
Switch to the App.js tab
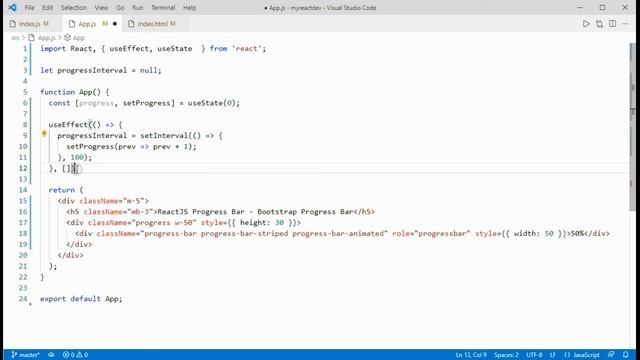point(93,24)
